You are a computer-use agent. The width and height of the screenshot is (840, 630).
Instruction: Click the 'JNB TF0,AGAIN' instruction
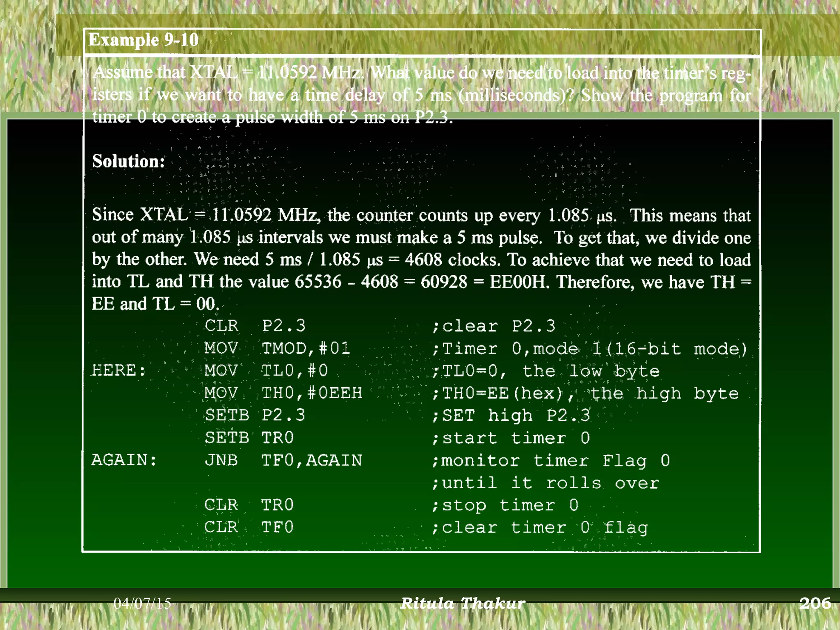283,460
